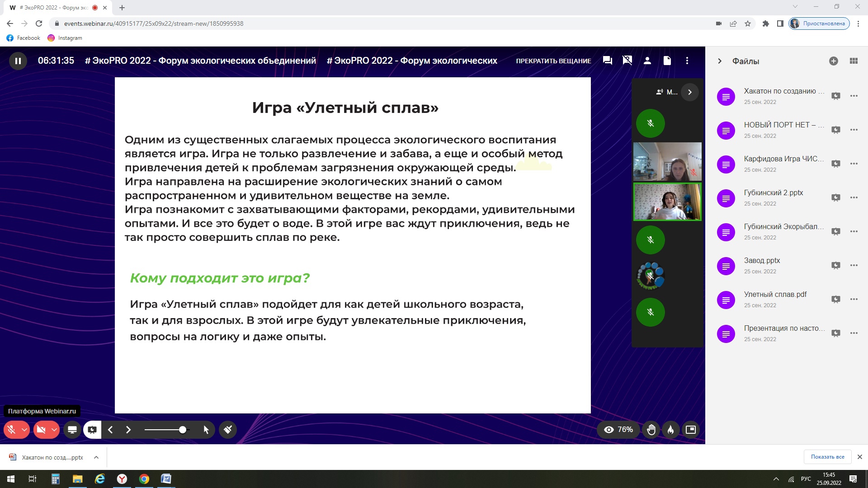Add a new file with plus icon
The image size is (868, 488).
(834, 61)
